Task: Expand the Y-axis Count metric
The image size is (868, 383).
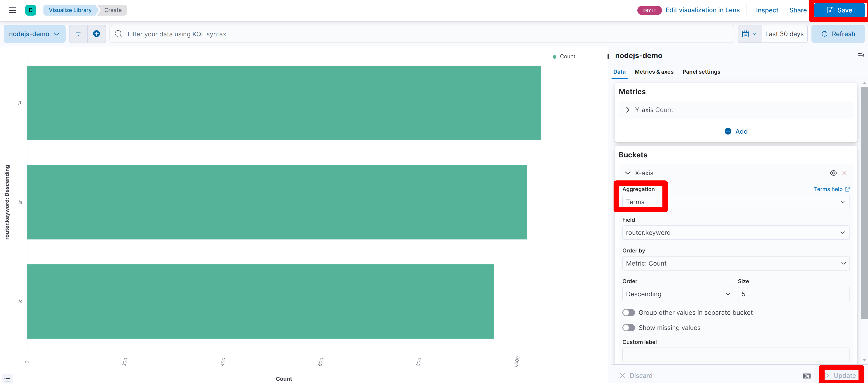Action: pyautogui.click(x=627, y=110)
